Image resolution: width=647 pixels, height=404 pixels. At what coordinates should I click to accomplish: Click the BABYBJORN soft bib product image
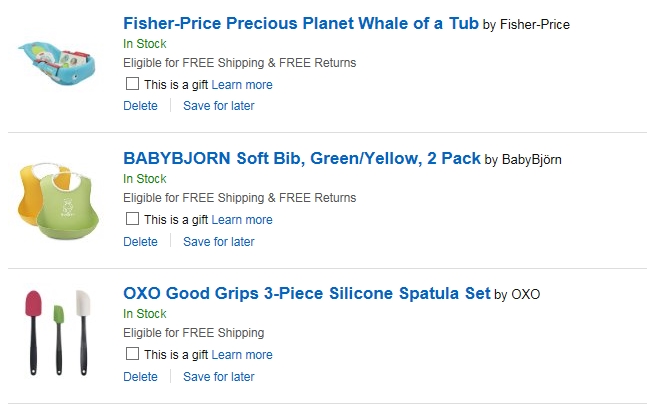(59, 198)
